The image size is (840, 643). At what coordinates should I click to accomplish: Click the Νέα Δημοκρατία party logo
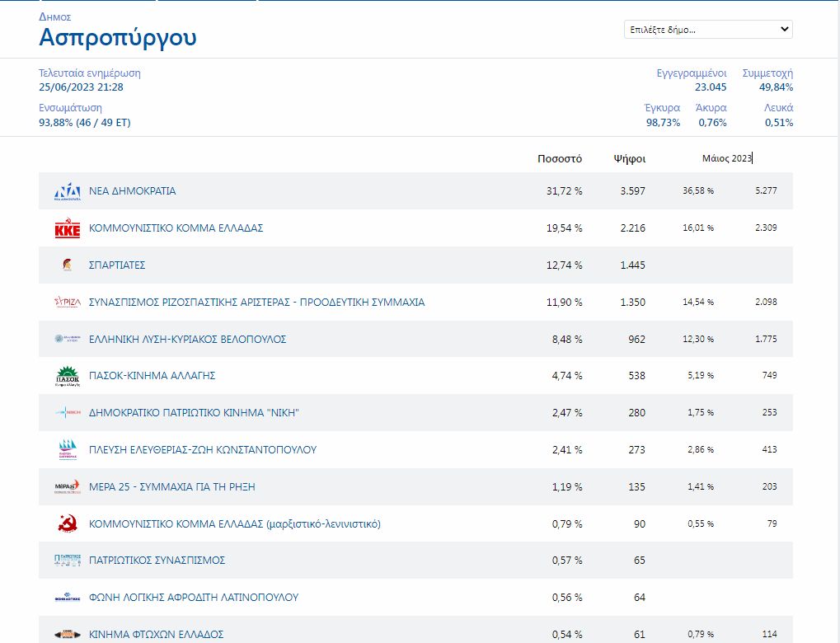pos(68,191)
